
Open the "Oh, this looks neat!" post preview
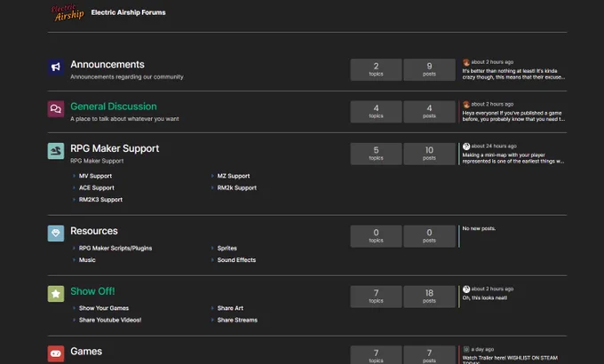(485, 297)
